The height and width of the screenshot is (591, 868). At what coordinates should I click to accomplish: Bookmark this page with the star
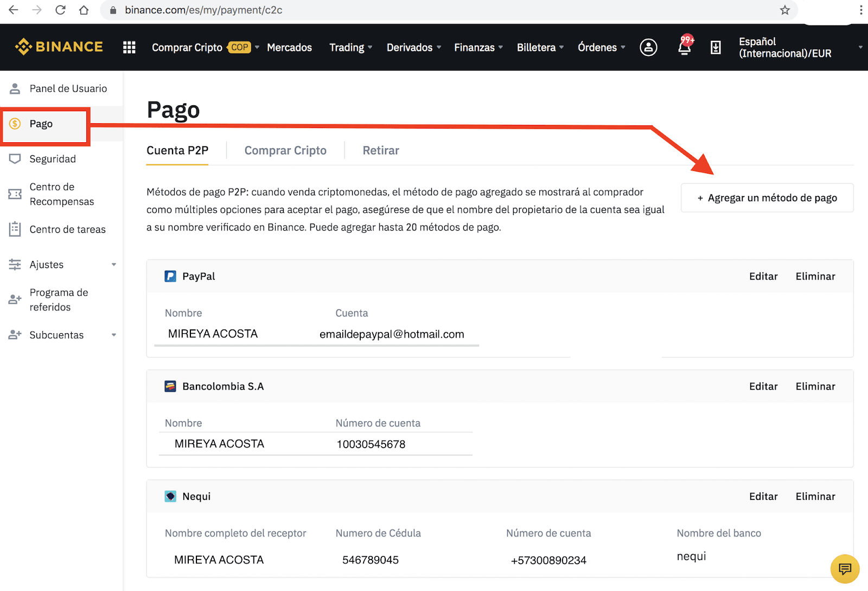(784, 10)
